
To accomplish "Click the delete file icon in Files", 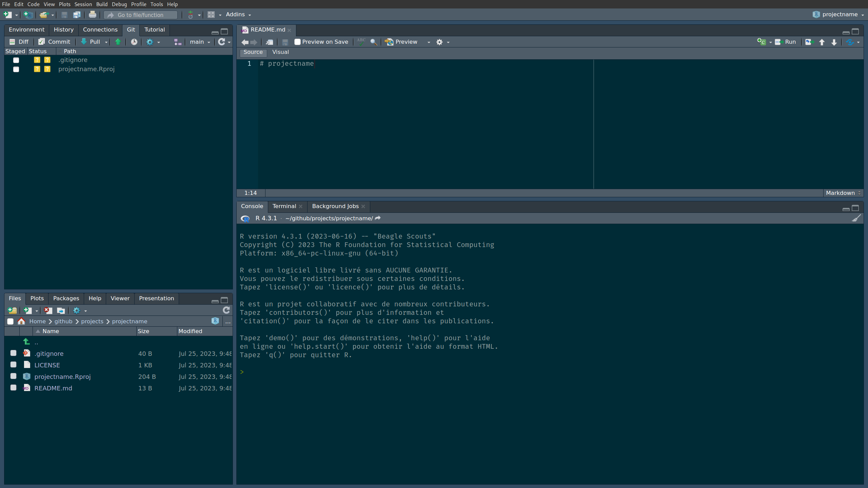I will pyautogui.click(x=48, y=310).
